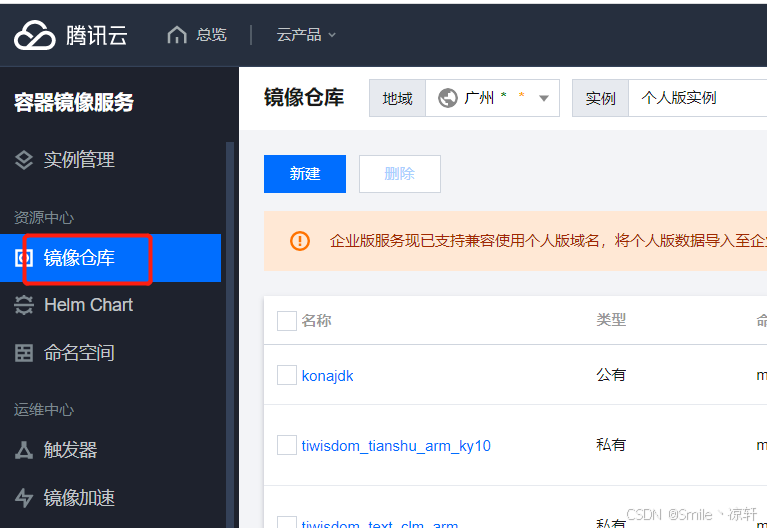Click the enterprise edition notice text
Viewport: 767px width, 528px height.
548,241
